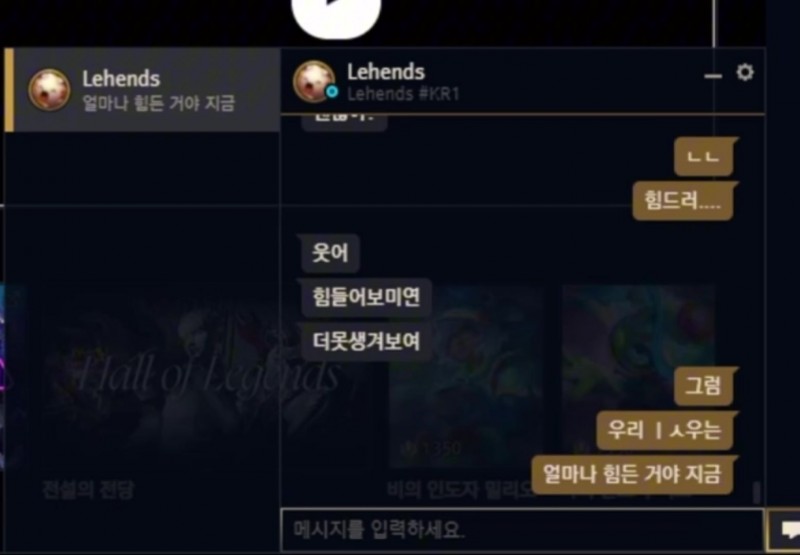Click the Lehends #KR1 tag text
This screenshot has width=800, height=555.
[403, 94]
